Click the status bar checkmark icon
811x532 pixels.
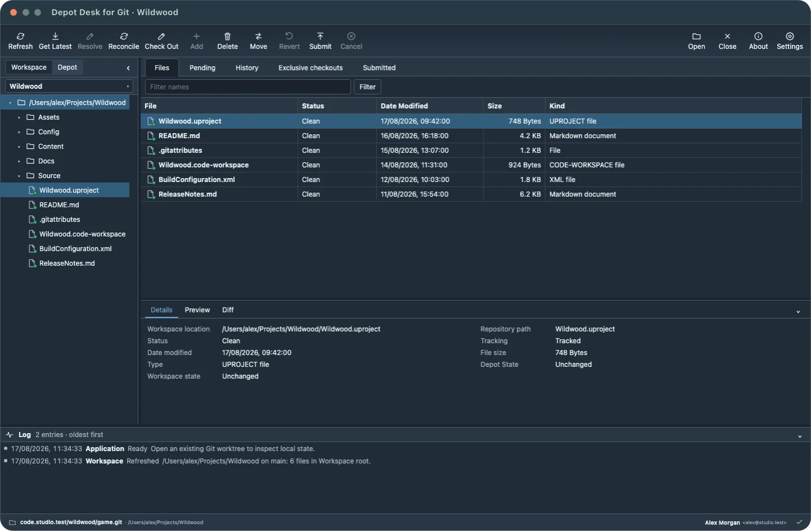click(799, 522)
